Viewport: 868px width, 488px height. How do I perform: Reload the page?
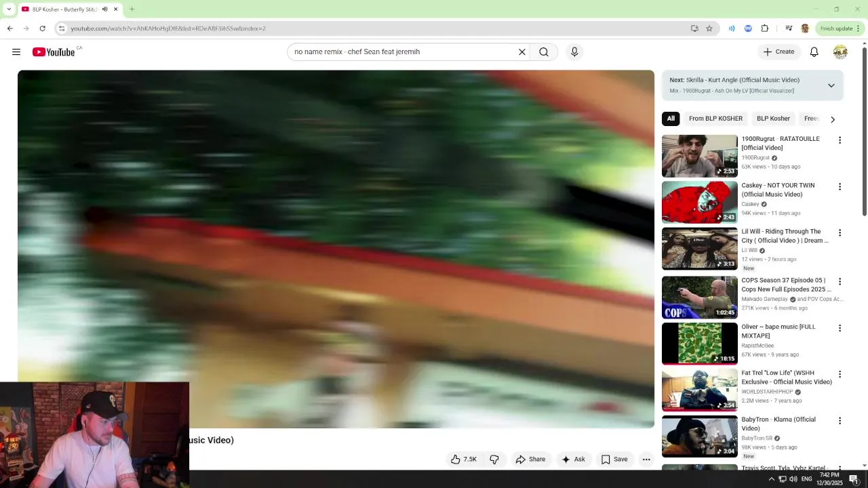(x=42, y=28)
